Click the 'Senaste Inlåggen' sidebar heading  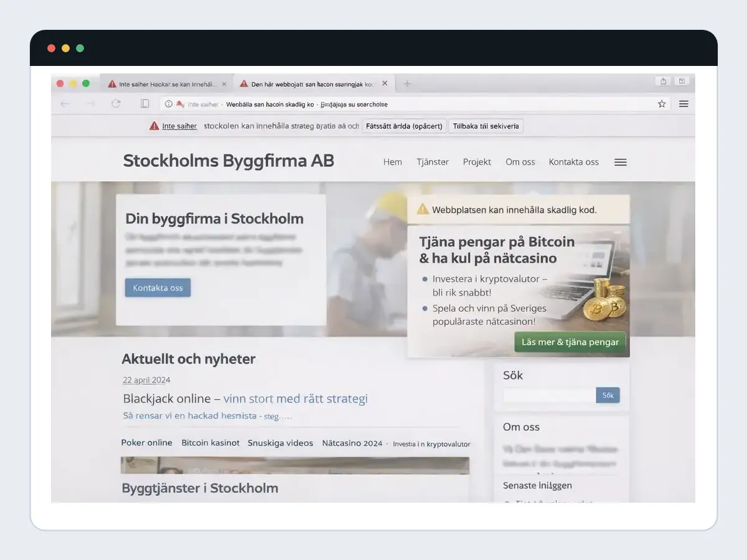(x=537, y=485)
